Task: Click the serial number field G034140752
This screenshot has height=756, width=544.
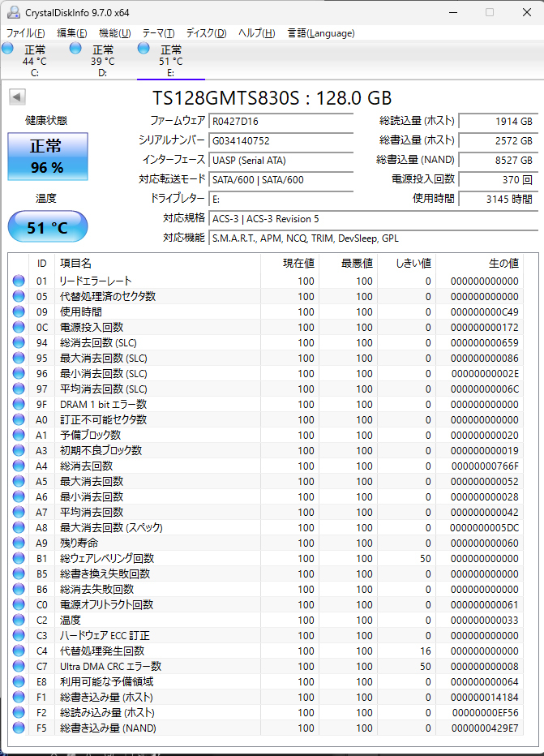Action: click(x=281, y=141)
